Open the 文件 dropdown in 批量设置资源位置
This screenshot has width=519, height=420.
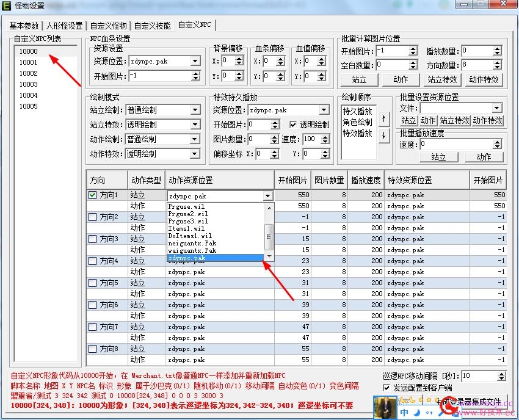tap(496, 108)
